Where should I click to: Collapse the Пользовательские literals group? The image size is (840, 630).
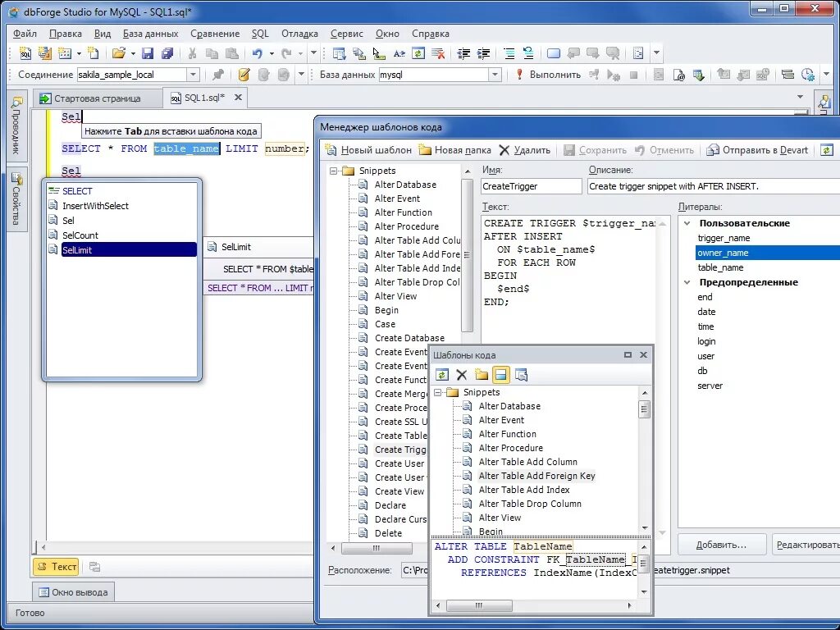[x=687, y=223]
